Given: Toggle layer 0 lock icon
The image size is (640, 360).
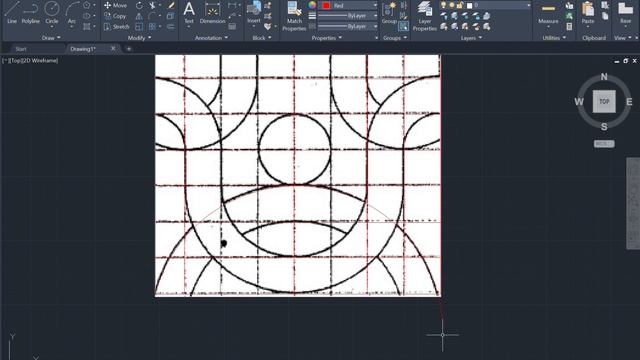Looking at the screenshot, I should 460,5.
